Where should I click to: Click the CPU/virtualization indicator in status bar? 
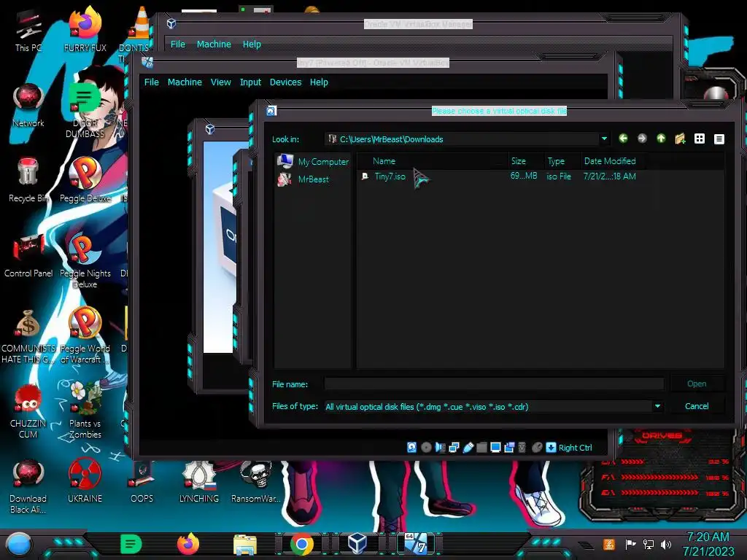[522, 447]
